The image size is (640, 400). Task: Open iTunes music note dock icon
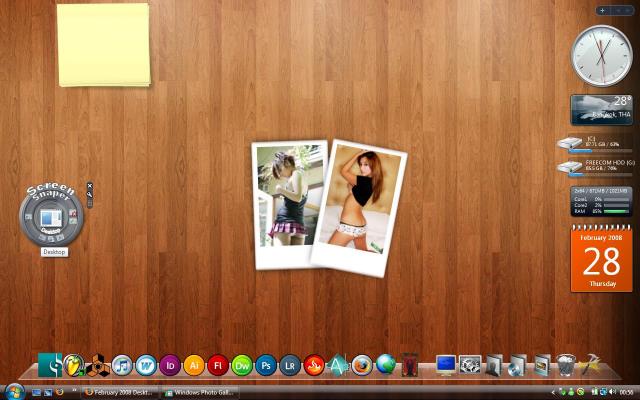(x=122, y=365)
